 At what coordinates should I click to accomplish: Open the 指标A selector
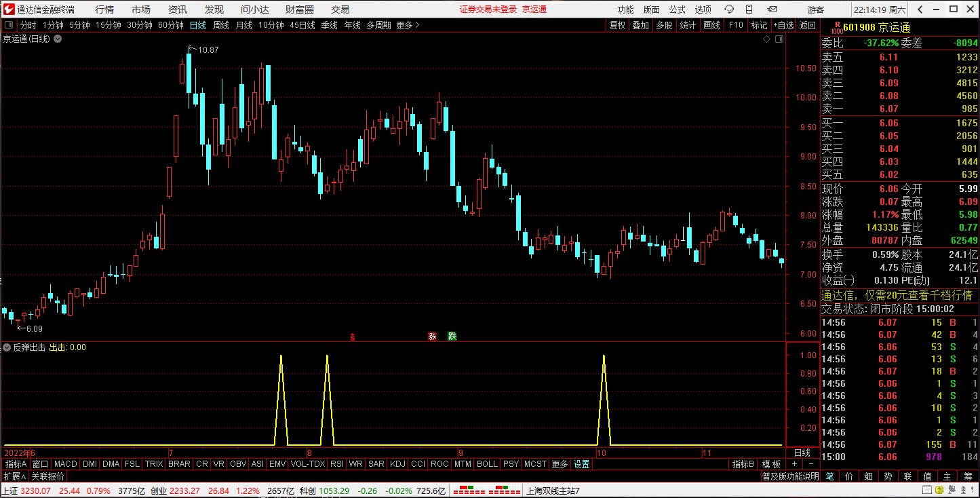16,464
